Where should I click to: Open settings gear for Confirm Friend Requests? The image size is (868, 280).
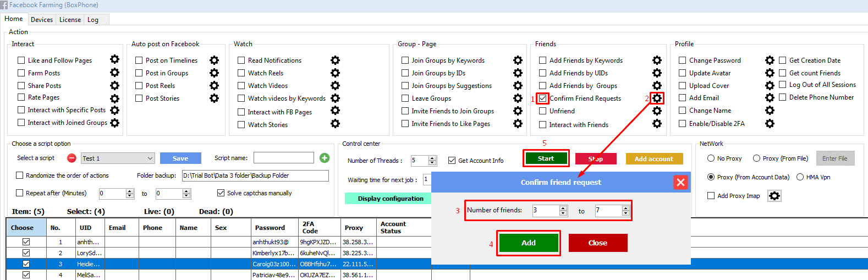pyautogui.click(x=657, y=98)
